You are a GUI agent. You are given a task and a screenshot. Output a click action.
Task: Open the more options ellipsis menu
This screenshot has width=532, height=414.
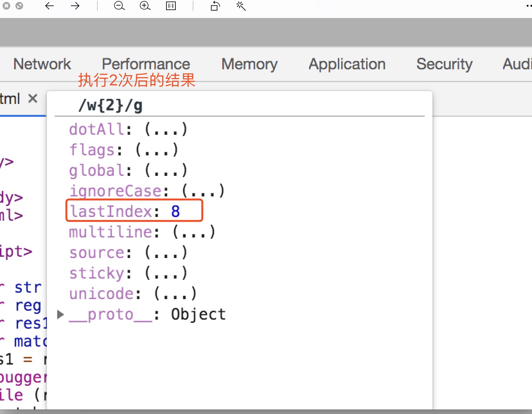tap(528, 6)
